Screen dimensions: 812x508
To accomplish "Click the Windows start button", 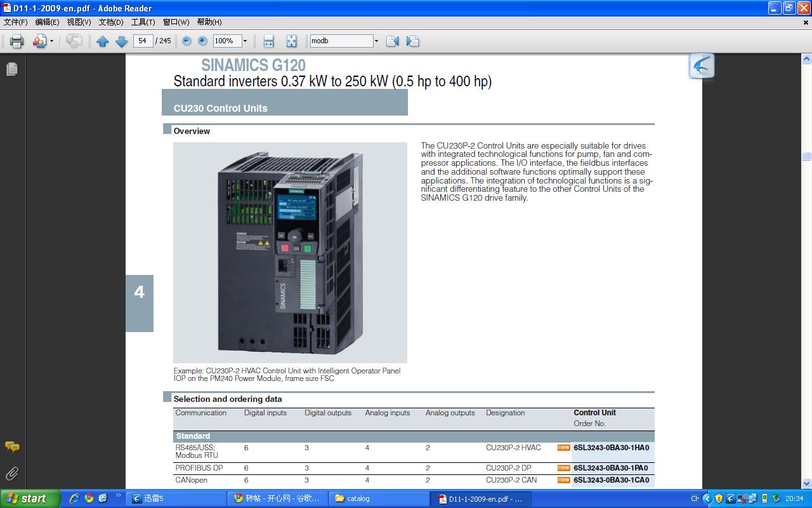I will (30, 498).
